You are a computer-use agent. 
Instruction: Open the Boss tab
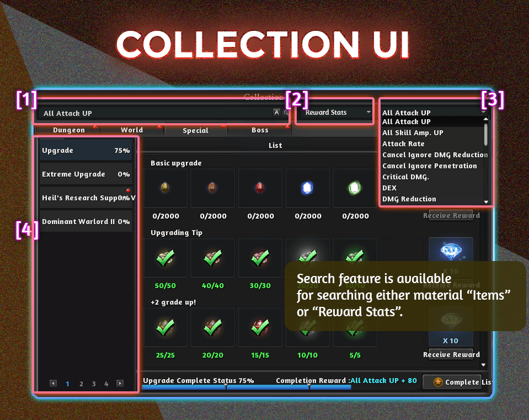point(260,130)
